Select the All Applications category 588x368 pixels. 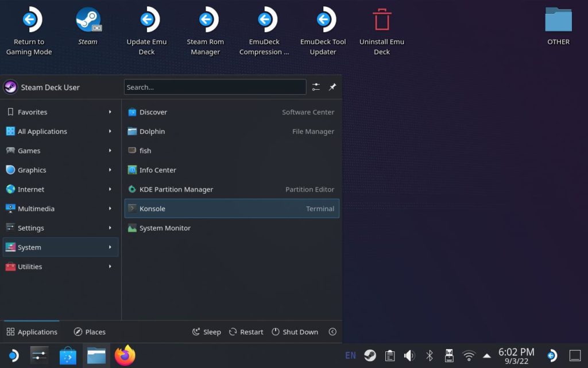[60, 132]
